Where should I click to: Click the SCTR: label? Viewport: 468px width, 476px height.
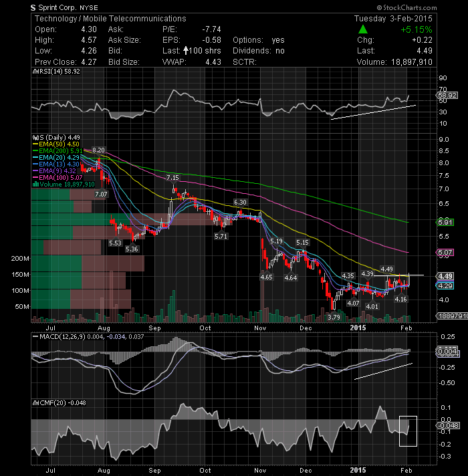[x=245, y=62]
